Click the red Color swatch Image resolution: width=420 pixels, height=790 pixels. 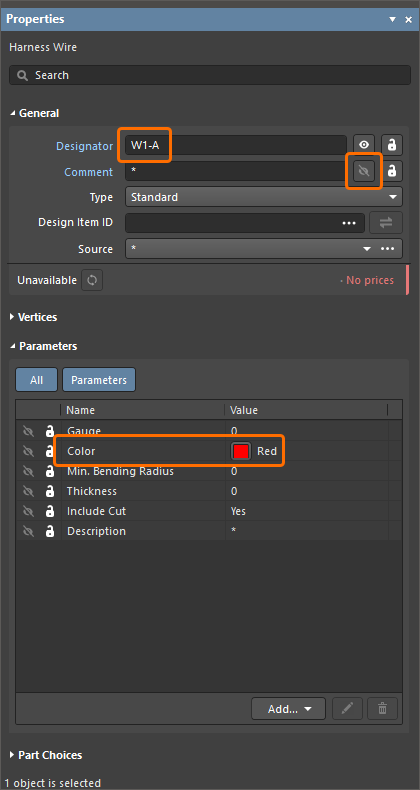(x=241, y=451)
